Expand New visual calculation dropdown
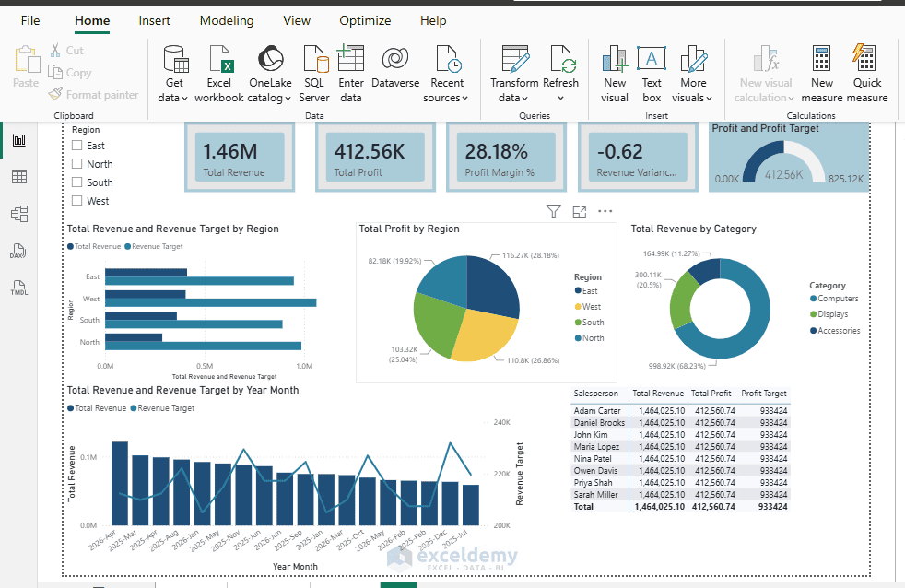 coord(791,98)
